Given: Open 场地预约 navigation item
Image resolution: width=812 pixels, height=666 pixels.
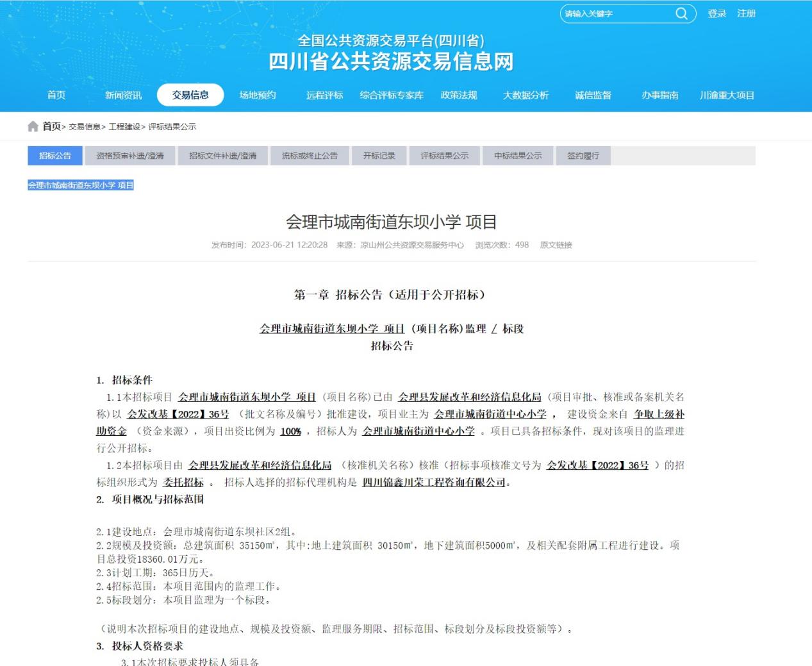Looking at the screenshot, I should pyautogui.click(x=258, y=95).
